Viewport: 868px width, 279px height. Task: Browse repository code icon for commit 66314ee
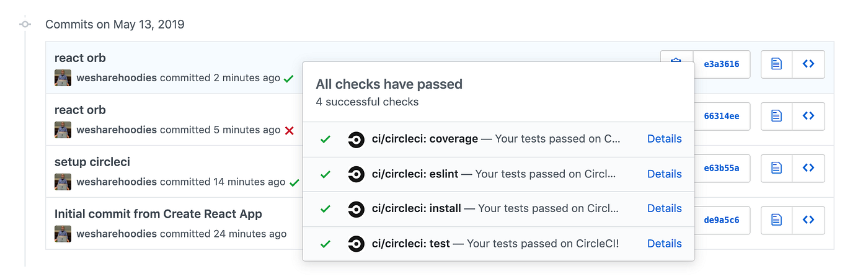(x=808, y=116)
